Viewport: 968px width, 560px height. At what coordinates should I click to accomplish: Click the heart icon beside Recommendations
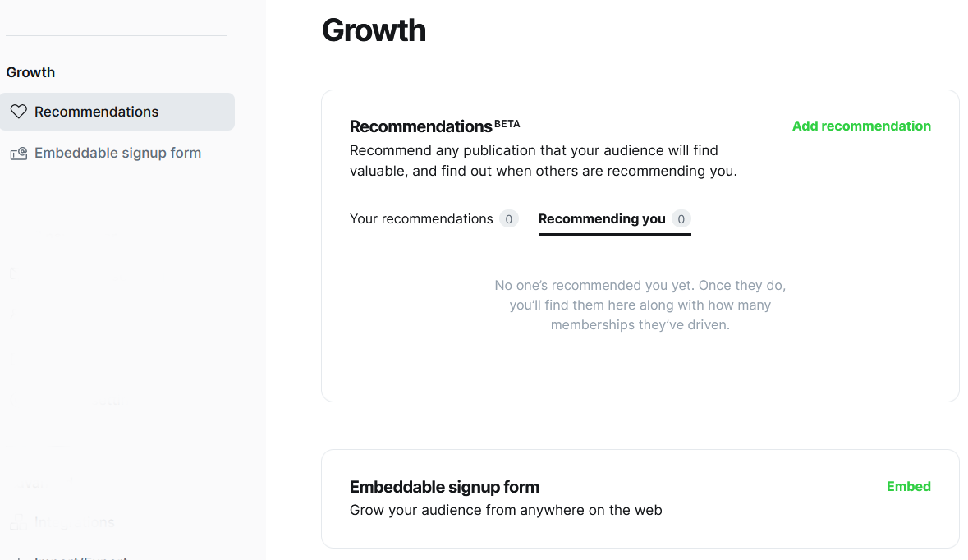pos(18,112)
